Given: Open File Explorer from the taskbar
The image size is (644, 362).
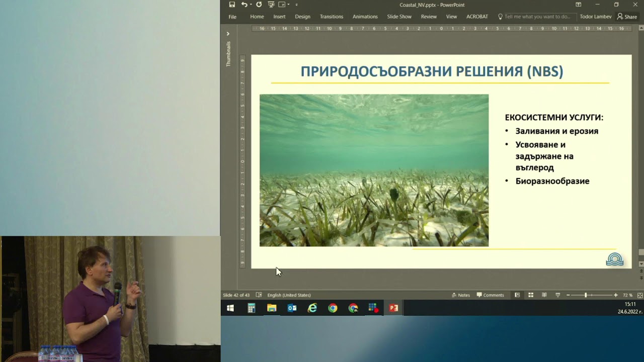Looking at the screenshot, I should click(x=272, y=308).
